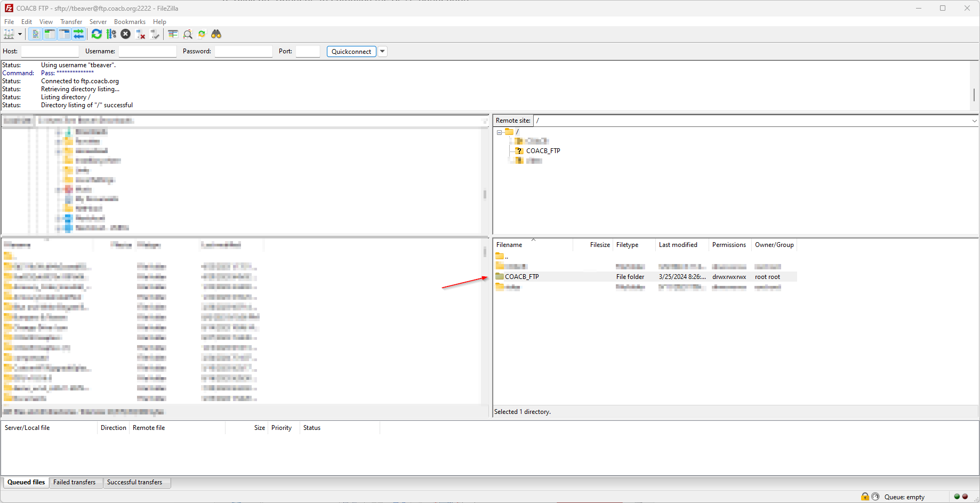Image resolution: width=980 pixels, height=503 pixels.
Task: Refresh the file and folder lists
Action: [x=97, y=34]
